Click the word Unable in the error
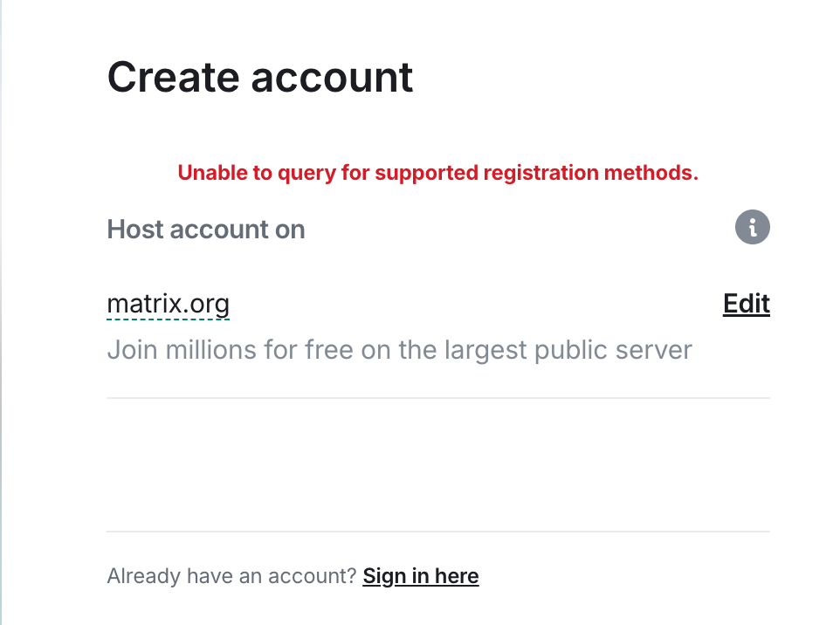The image size is (840, 625). (x=213, y=173)
